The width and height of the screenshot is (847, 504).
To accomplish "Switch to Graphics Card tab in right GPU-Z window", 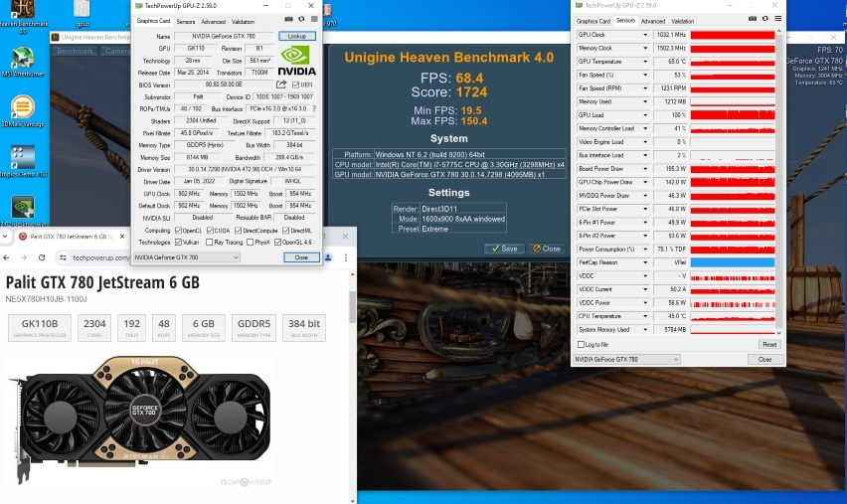I will pyautogui.click(x=593, y=21).
